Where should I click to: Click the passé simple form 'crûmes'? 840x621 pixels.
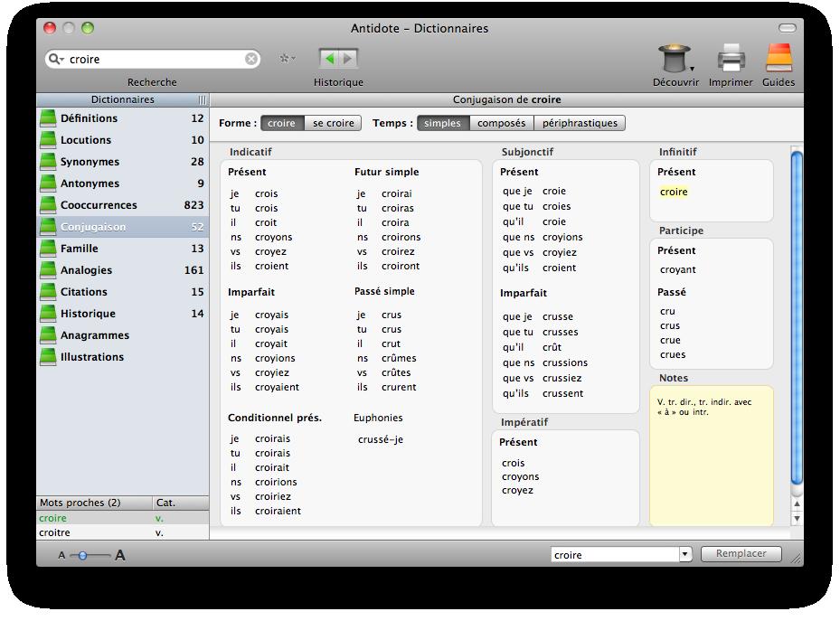[399, 358]
